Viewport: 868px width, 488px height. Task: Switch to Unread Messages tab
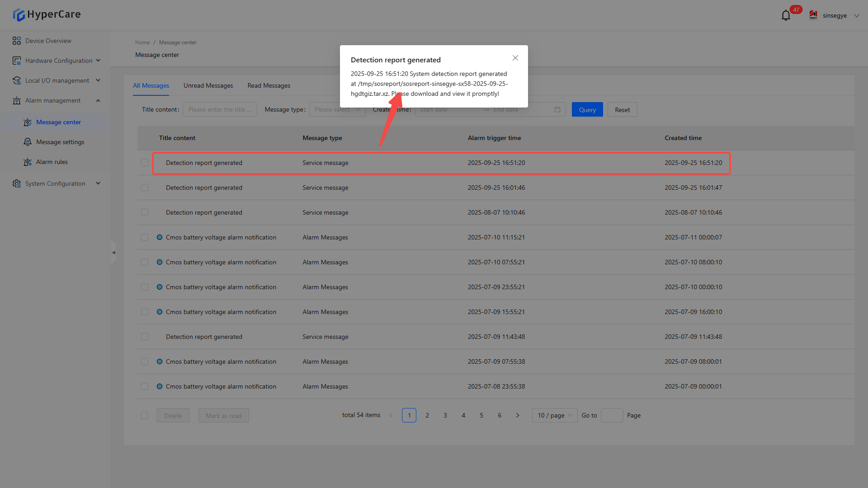coord(208,85)
